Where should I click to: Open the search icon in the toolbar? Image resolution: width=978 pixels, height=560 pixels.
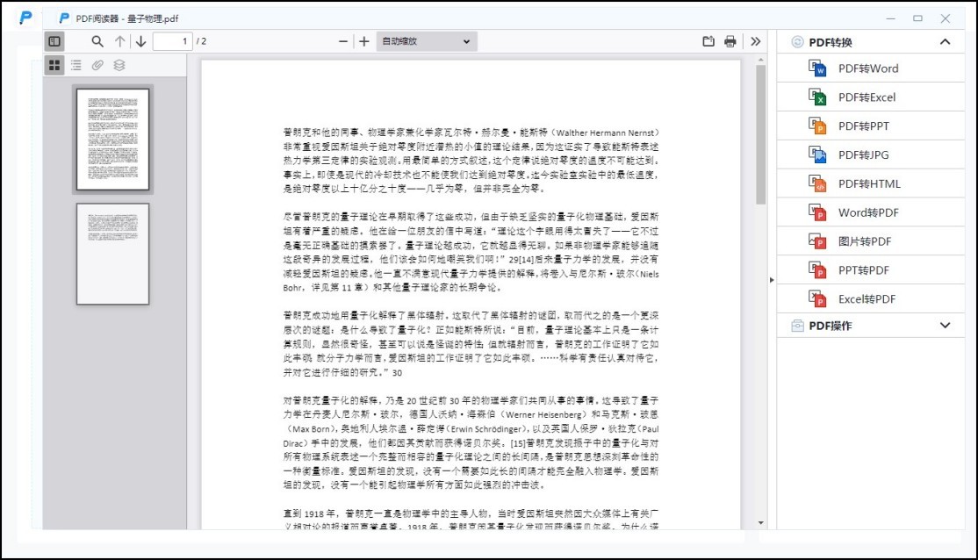97,40
